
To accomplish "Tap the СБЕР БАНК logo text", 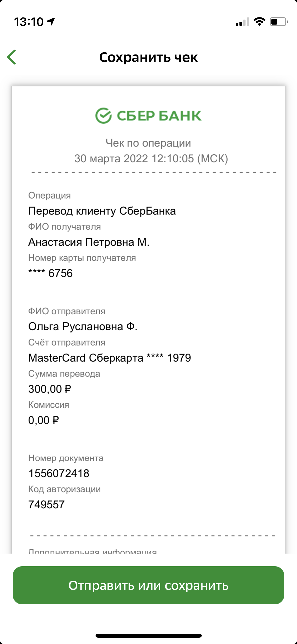I will tap(159, 116).
